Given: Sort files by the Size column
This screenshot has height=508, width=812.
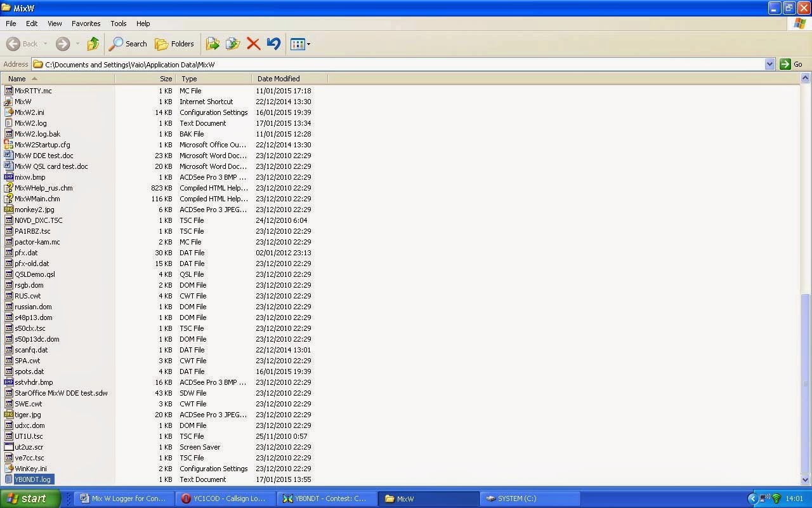Looking at the screenshot, I should [145, 79].
